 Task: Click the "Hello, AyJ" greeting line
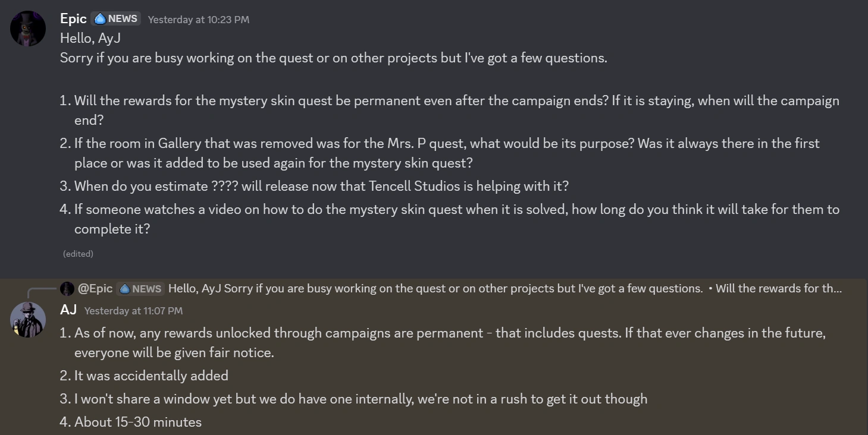click(90, 39)
